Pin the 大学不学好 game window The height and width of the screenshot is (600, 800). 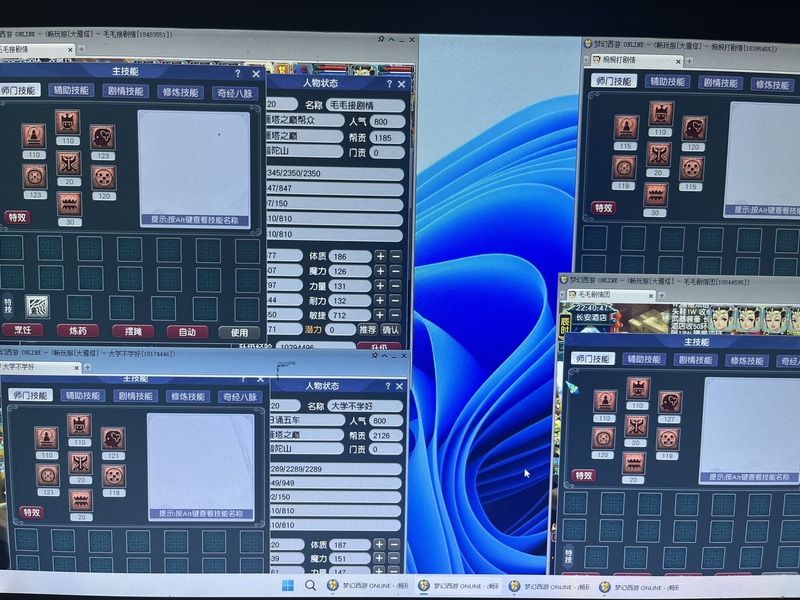(374, 356)
